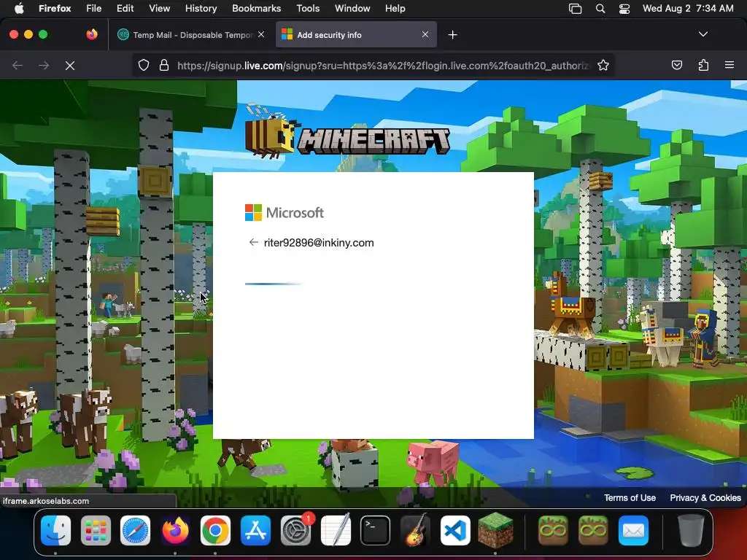Open Spotlight search in the menu bar
This screenshot has width=747, height=560.
(600, 8)
